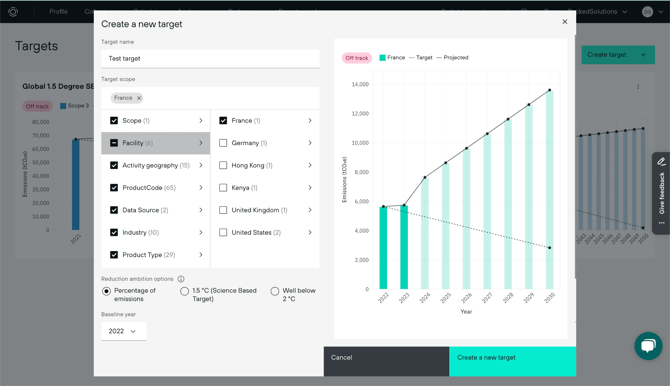
Task: Open the three-dot menu on target card
Action: [x=638, y=87]
